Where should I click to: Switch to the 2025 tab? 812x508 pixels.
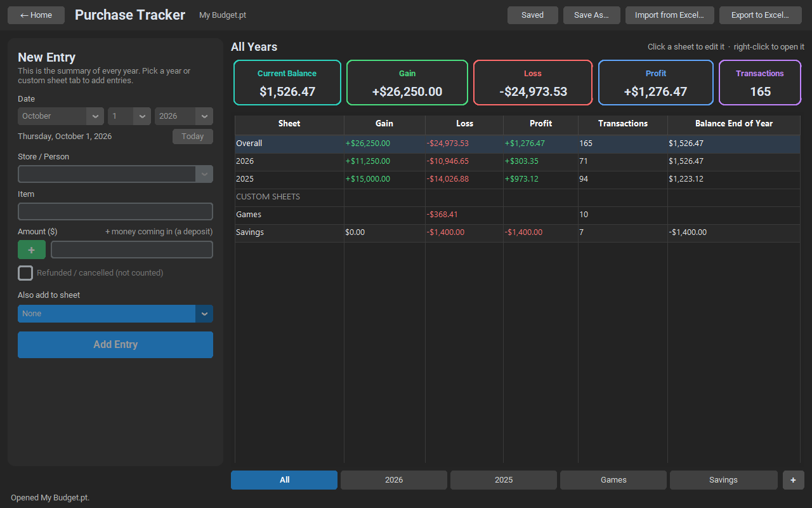coord(504,480)
